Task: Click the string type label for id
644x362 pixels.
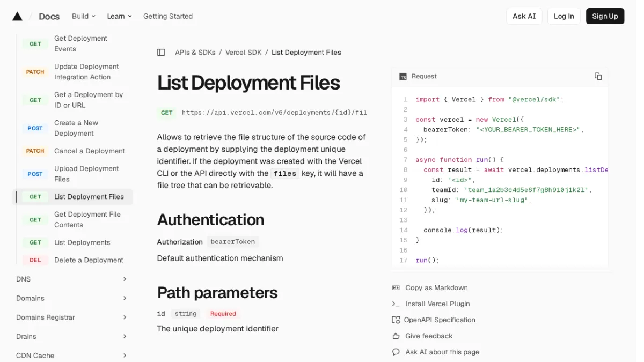Action: click(186, 314)
